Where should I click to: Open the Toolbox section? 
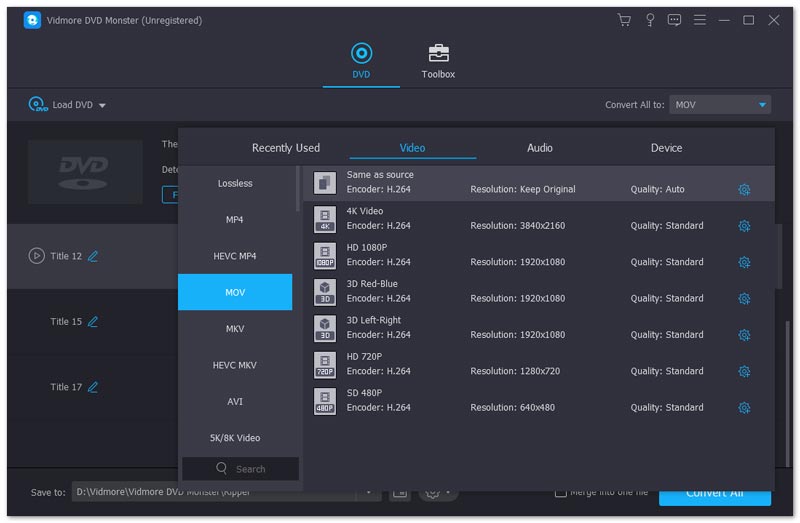pos(438,61)
